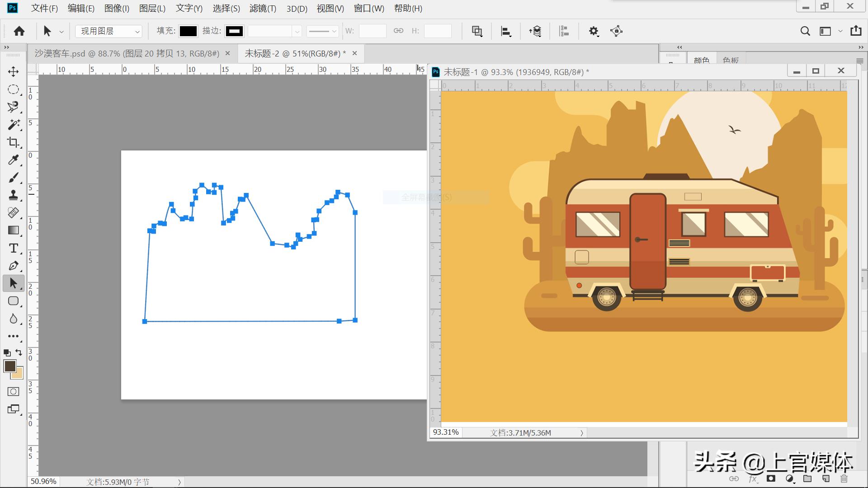Open stroke line style dropdown
Viewport: 868px width, 488px height.
[322, 31]
